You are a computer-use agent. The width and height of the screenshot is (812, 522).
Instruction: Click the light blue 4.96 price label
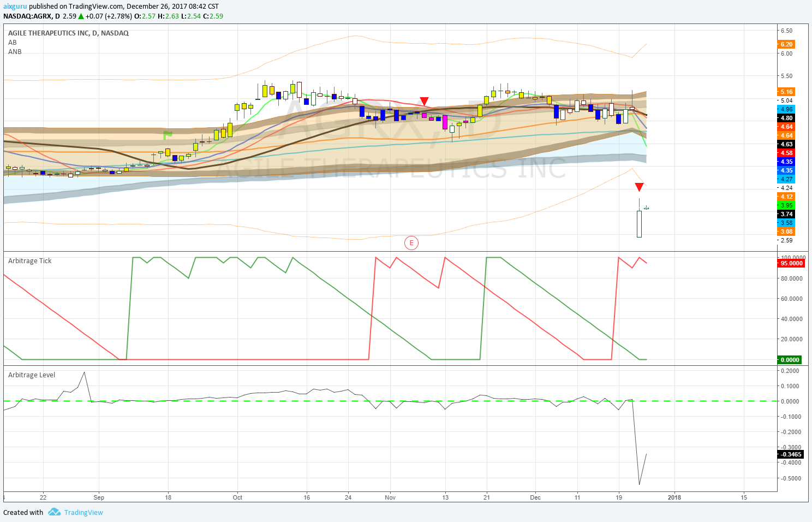(786, 109)
